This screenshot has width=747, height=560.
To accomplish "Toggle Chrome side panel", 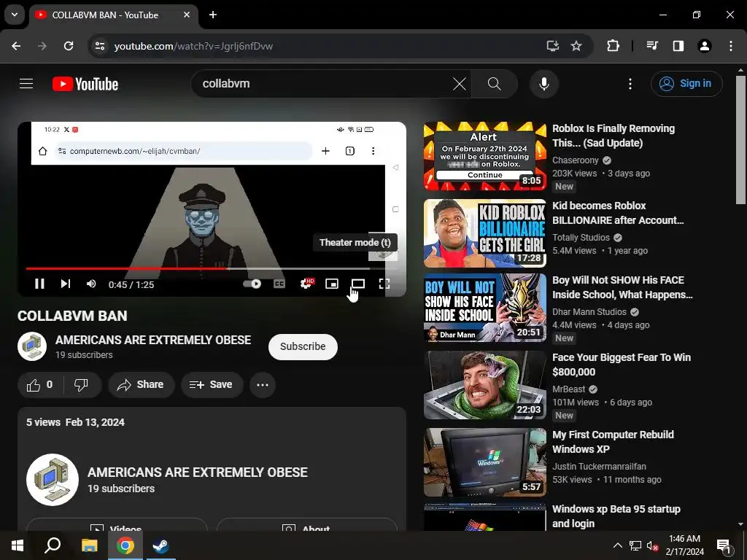I will pyautogui.click(x=678, y=46).
